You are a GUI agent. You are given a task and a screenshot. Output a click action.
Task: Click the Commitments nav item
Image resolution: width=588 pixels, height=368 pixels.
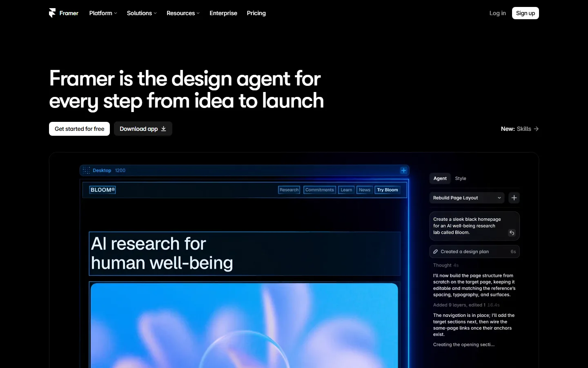tap(319, 190)
